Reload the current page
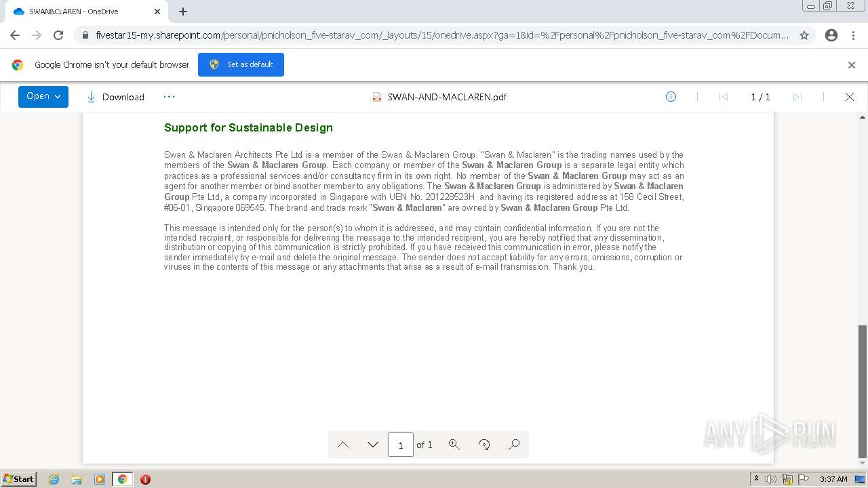The height and width of the screenshot is (488, 868). (x=58, y=35)
